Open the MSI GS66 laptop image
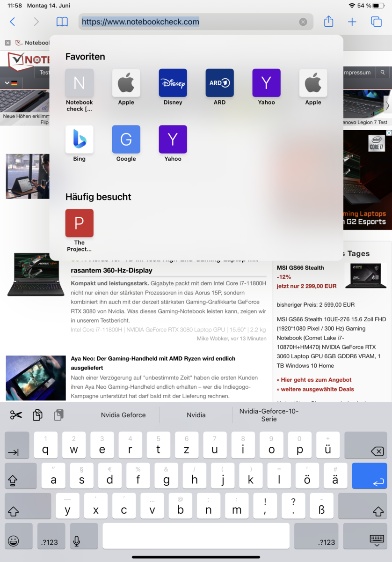Viewport: 392px width, 562px height. click(x=366, y=275)
